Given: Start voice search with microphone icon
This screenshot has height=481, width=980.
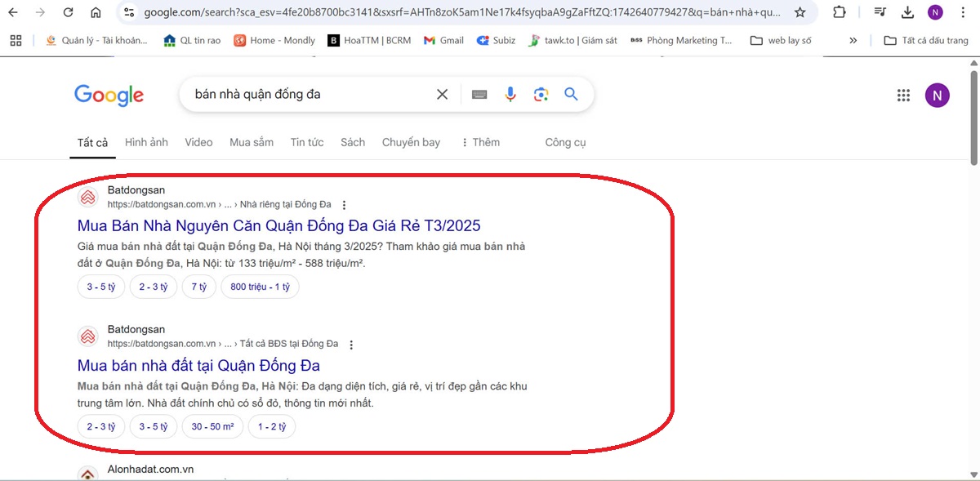Looking at the screenshot, I should (510, 95).
